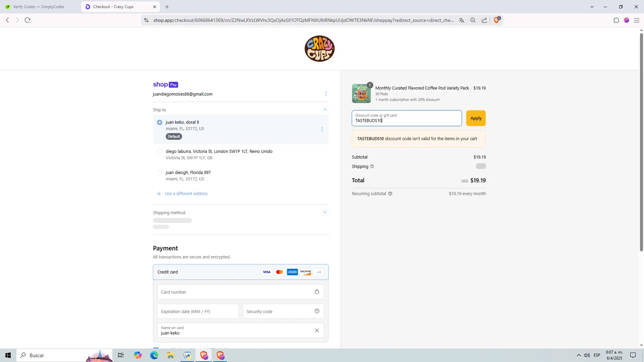Image resolution: width=644 pixels, height=362 pixels.
Task: Open browser extensions menu
Action: click(x=616, y=20)
